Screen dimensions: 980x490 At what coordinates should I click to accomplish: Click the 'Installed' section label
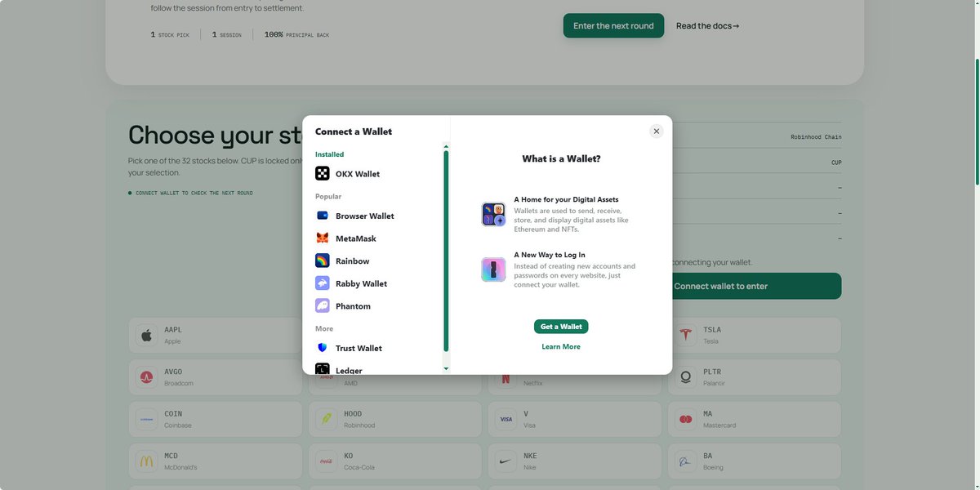click(x=330, y=154)
